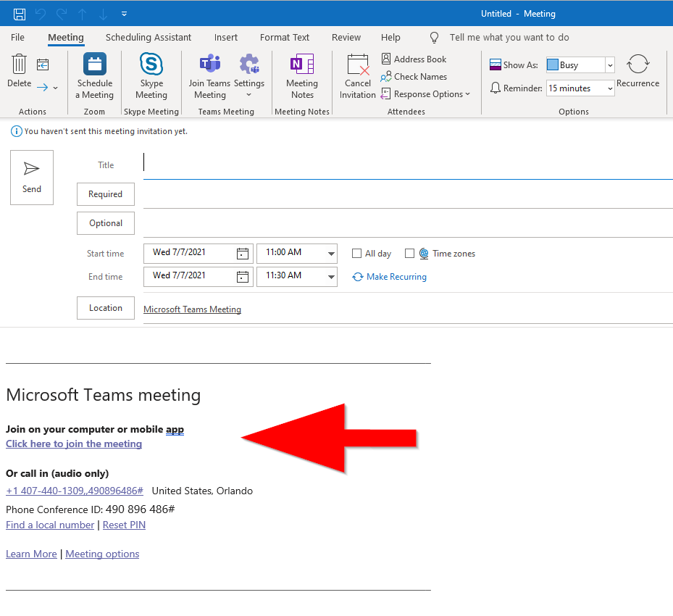
Task: Select the Meeting ribbon tab
Action: [x=66, y=38]
